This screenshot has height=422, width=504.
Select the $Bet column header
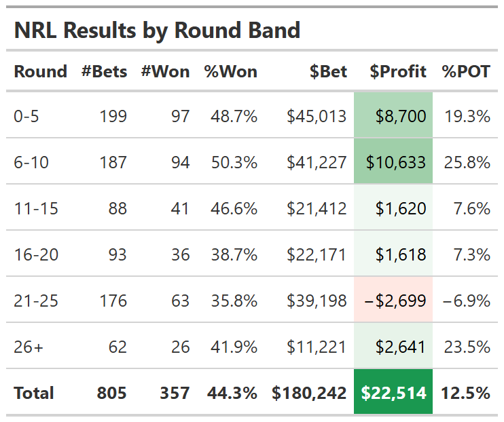tap(328, 71)
